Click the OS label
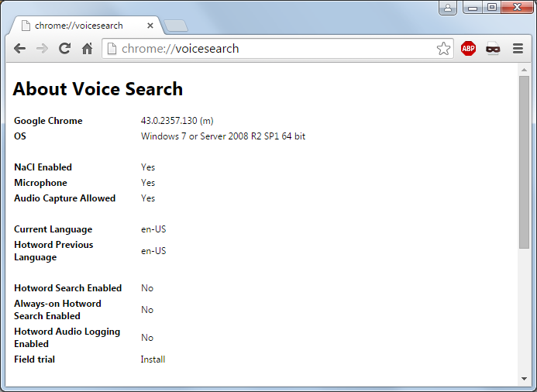The image size is (537, 392). click(20, 136)
